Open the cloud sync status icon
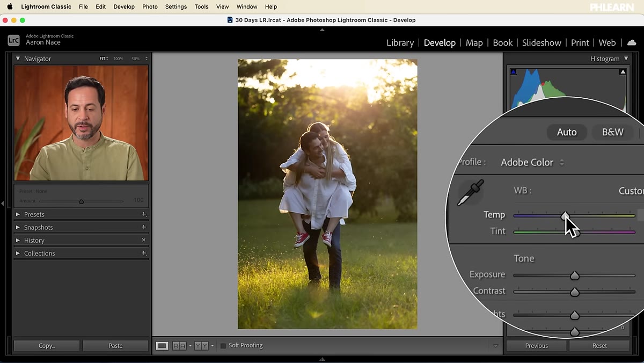Screen dimensions: 644x363 [632, 42]
